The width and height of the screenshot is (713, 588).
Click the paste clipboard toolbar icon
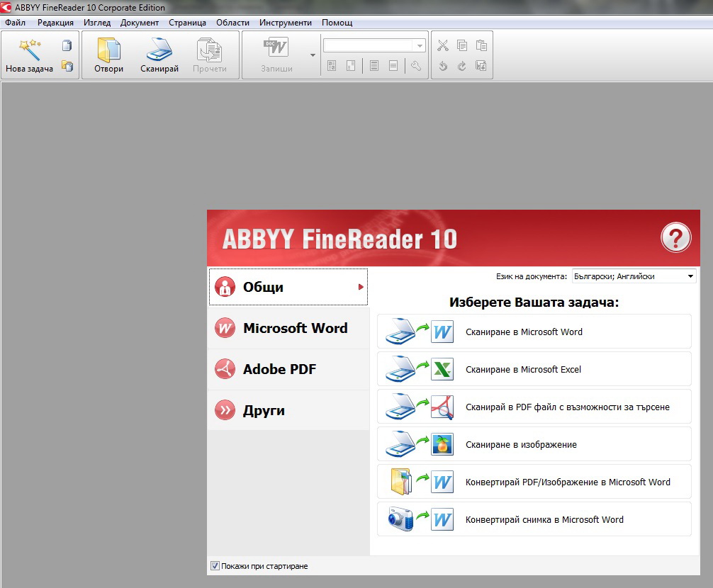click(x=482, y=46)
